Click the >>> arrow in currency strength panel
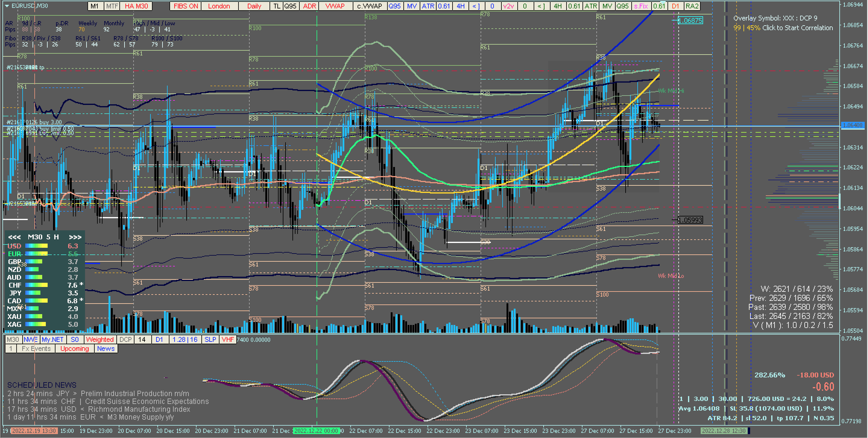The image size is (868, 438). pyautogui.click(x=75, y=237)
